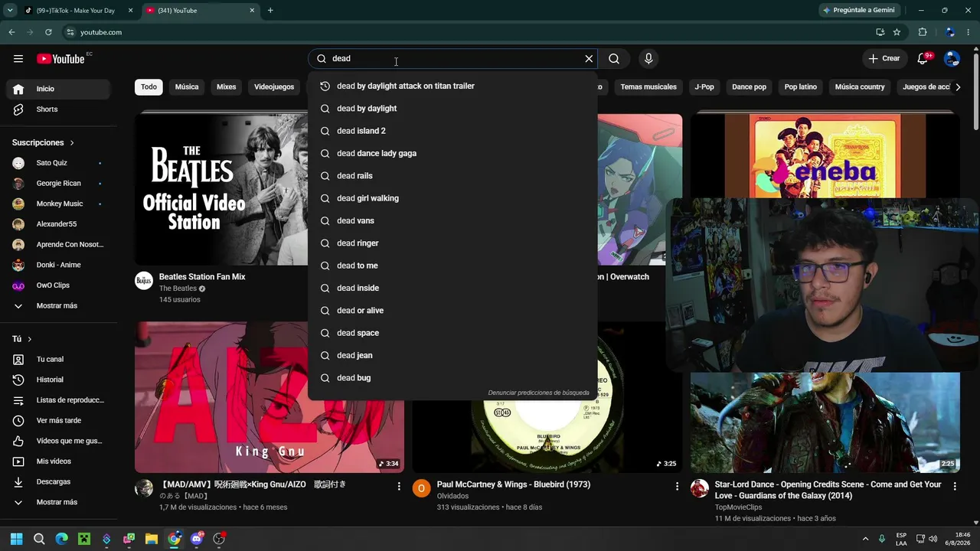Select the Música country chip
This screenshot has width=980, height=551.
tap(860, 87)
